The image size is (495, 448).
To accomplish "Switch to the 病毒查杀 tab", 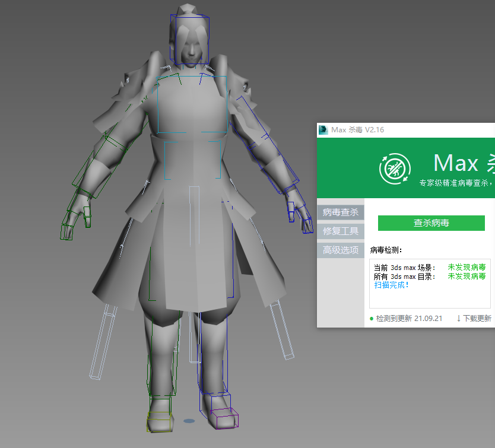I will click(x=340, y=212).
